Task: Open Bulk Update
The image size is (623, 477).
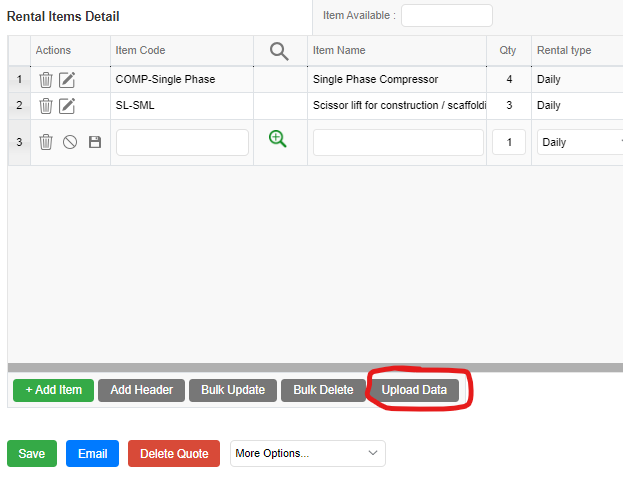Action: coord(233,390)
